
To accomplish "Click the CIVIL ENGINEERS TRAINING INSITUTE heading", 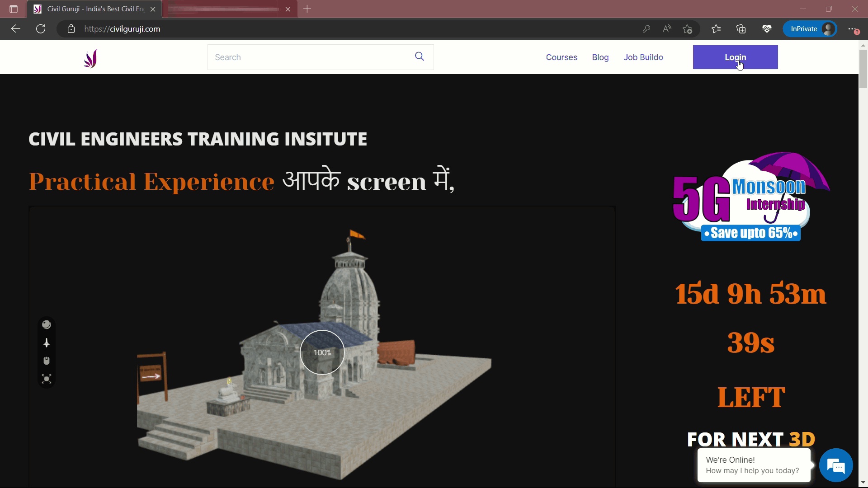I will (x=198, y=139).
